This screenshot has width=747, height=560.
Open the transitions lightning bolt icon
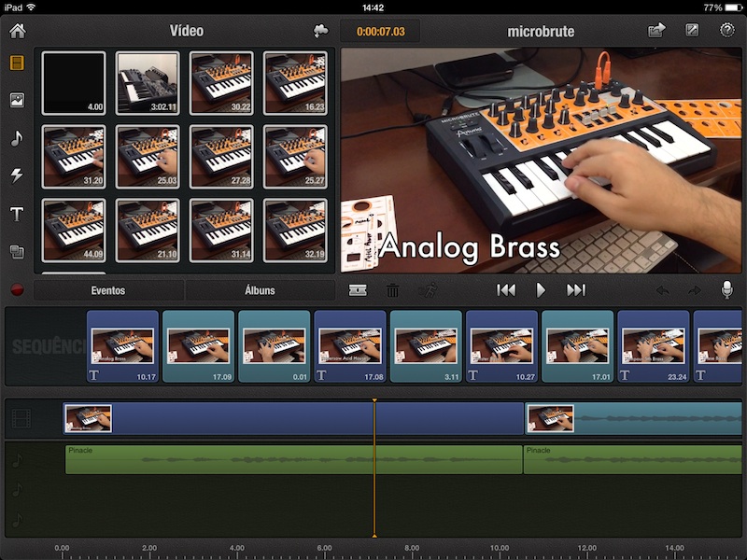coord(17,175)
